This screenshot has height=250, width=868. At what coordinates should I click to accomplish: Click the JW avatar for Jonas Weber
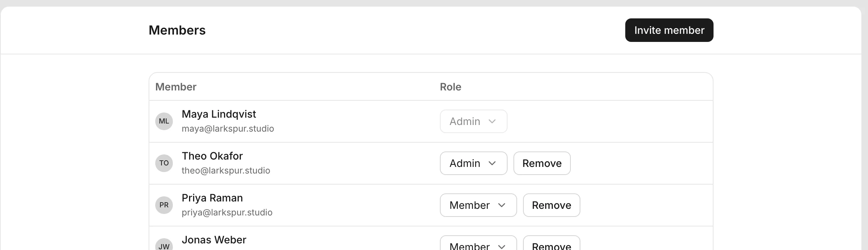(164, 244)
